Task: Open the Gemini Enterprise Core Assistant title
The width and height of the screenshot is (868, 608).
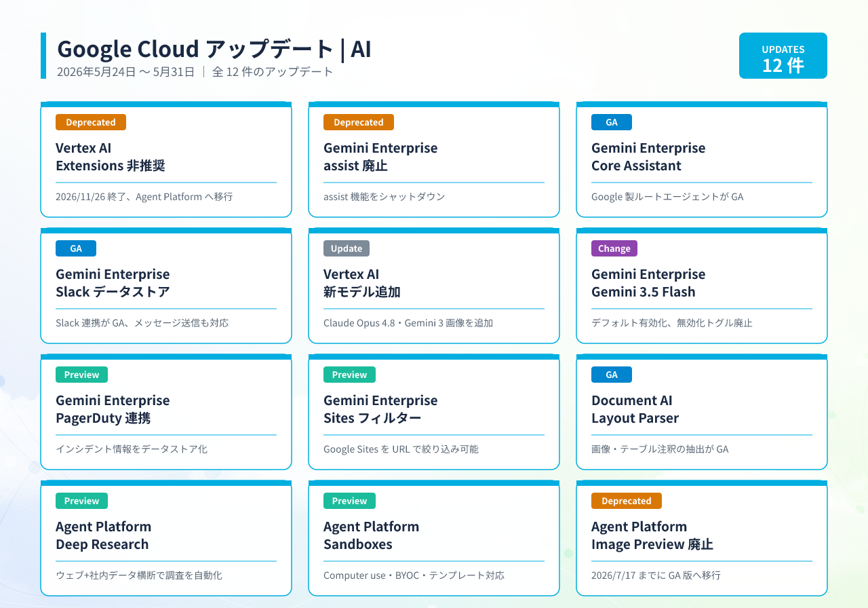Action: pyautogui.click(x=648, y=157)
